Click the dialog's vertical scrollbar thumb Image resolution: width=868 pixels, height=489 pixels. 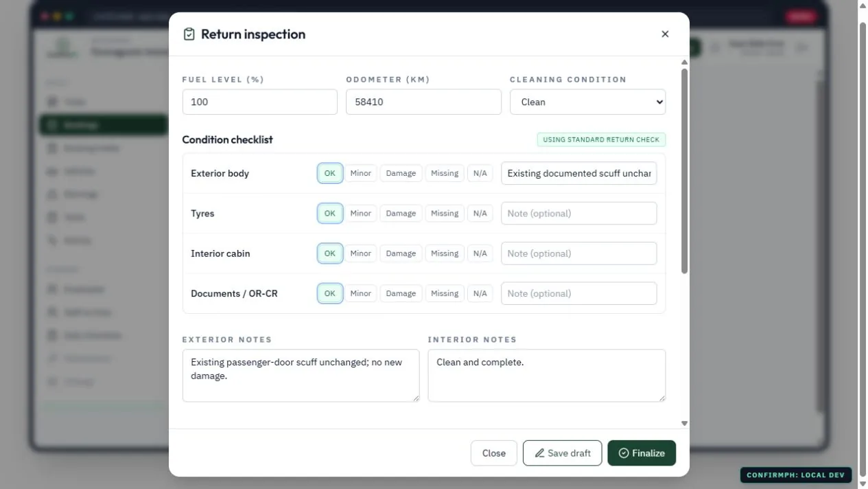(684, 172)
